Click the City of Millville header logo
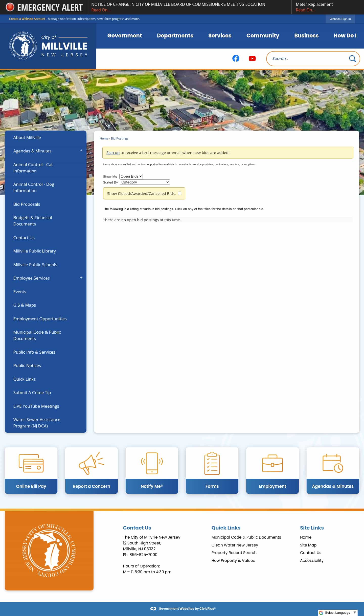Screen dimensions: 364x616 [x=48, y=46]
